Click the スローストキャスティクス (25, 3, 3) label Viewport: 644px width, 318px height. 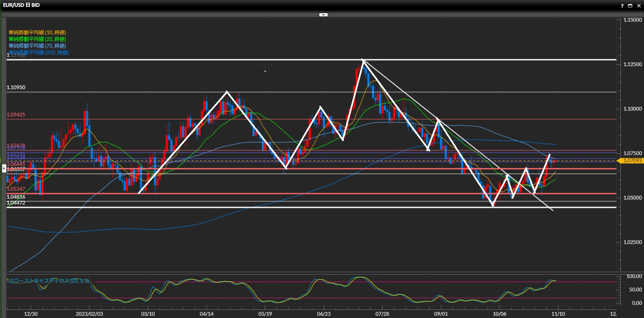point(49,281)
